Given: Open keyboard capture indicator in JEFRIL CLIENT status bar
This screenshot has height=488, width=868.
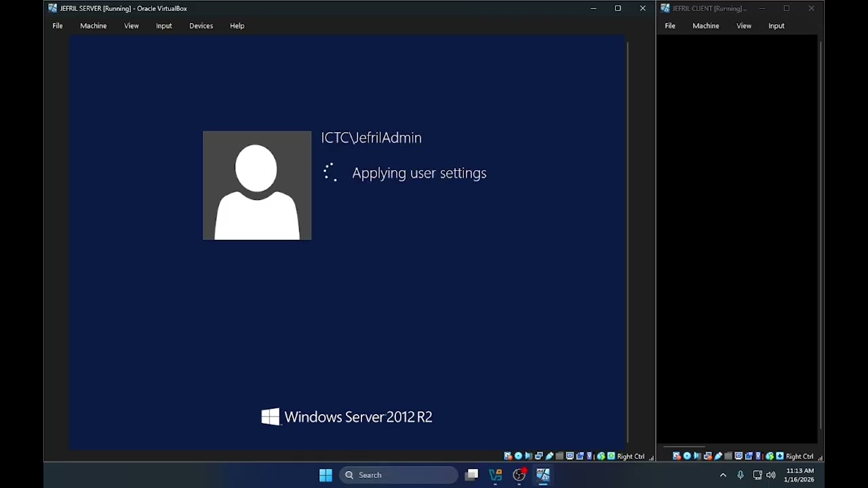Looking at the screenshot, I should [780, 456].
